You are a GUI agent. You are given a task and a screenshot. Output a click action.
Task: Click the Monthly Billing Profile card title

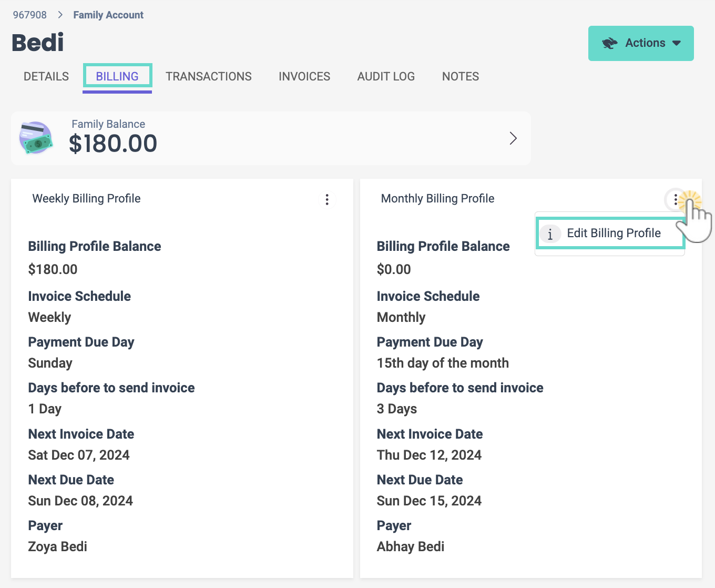click(x=437, y=199)
